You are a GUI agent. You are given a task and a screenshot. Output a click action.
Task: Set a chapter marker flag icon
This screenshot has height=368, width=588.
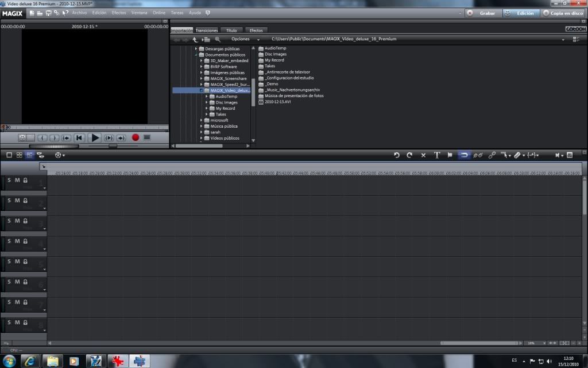[450, 155]
